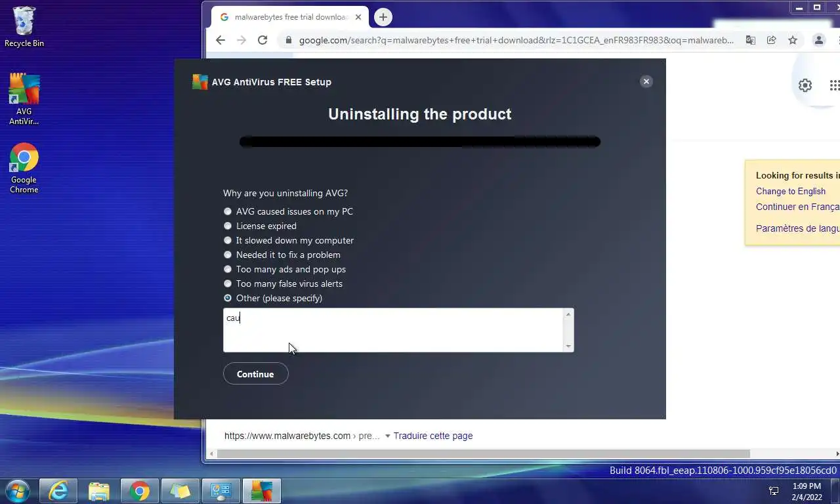Click 'Change to English' link
This screenshot has width=840, height=504.
791,191
